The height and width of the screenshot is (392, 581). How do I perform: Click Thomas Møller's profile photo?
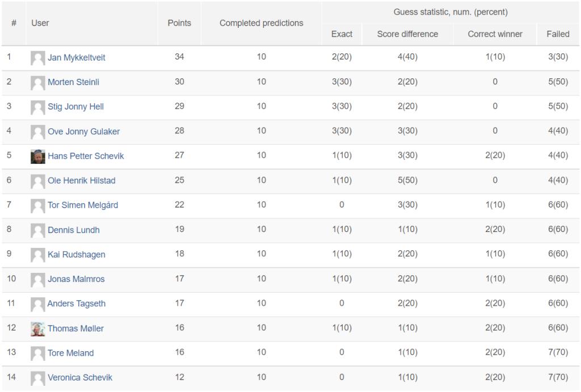(x=38, y=328)
